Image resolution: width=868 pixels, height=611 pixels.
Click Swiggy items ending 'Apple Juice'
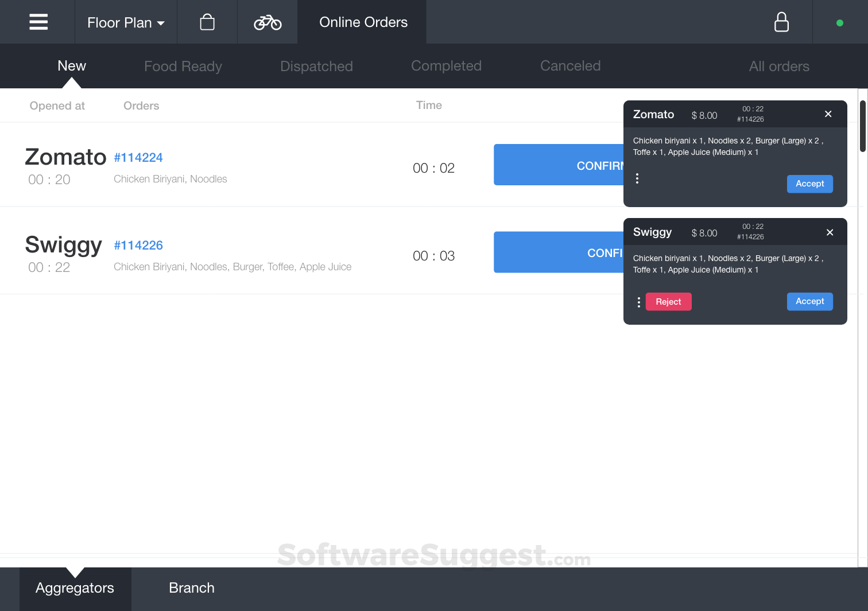tap(232, 267)
